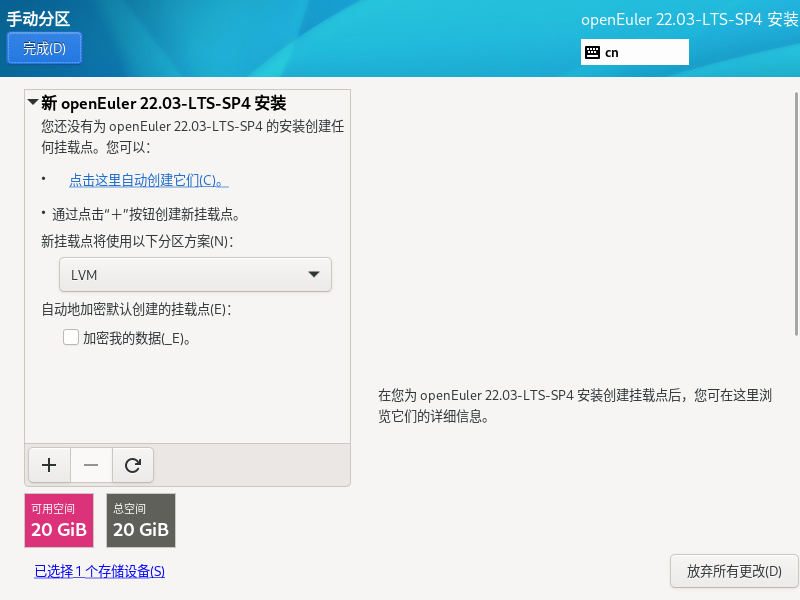Collapse the new openEuler 22.03-LTS-SP4 installation section
800x600 pixels.
[33, 103]
